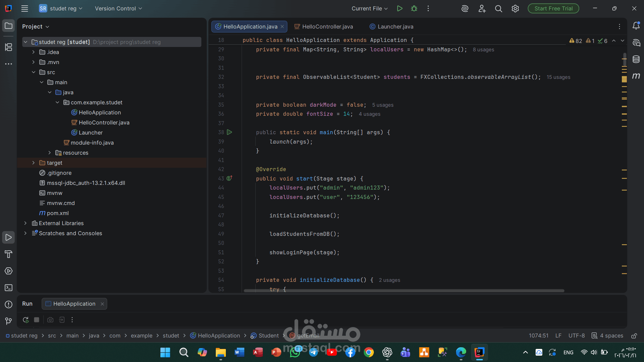This screenshot has width=644, height=362.
Task: Click the Windows Start button
Action: [x=165, y=352]
